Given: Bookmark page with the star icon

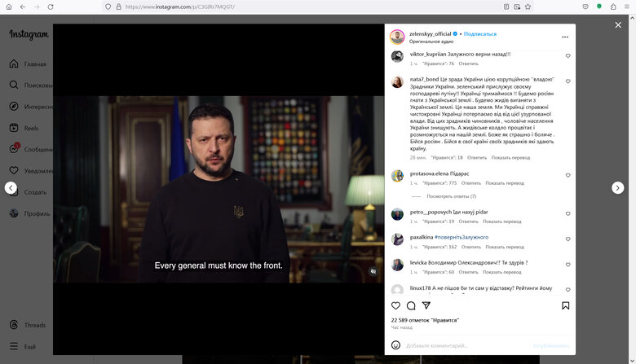Looking at the screenshot, I should pyautogui.click(x=528, y=7).
